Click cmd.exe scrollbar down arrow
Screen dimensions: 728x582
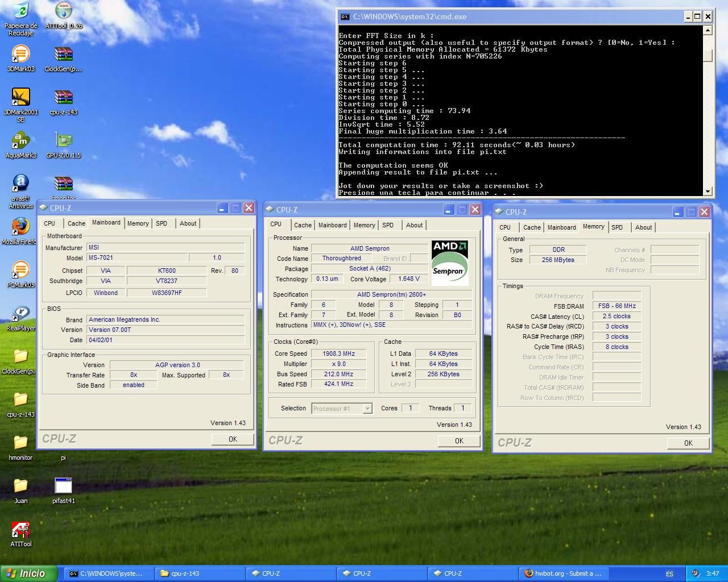(708, 192)
